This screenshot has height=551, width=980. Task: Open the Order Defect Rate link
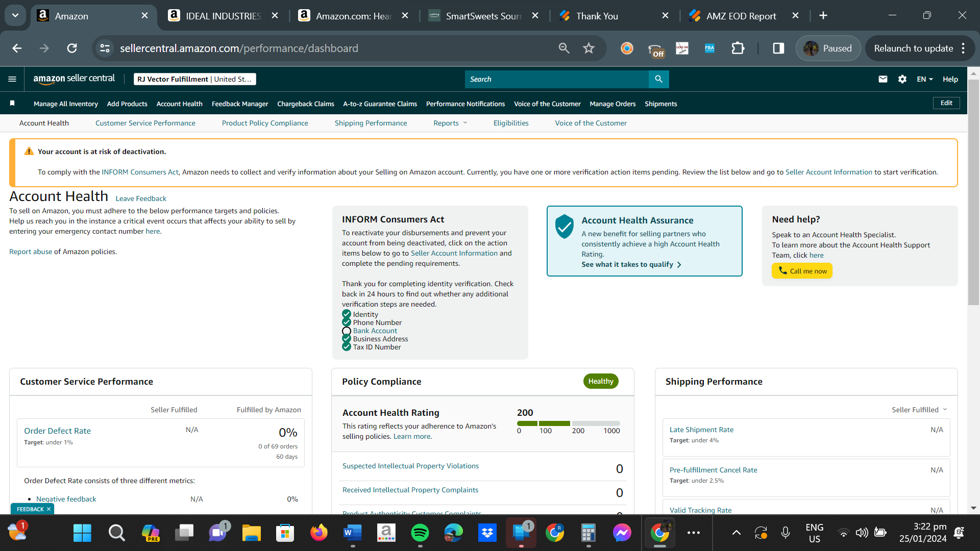coord(57,431)
